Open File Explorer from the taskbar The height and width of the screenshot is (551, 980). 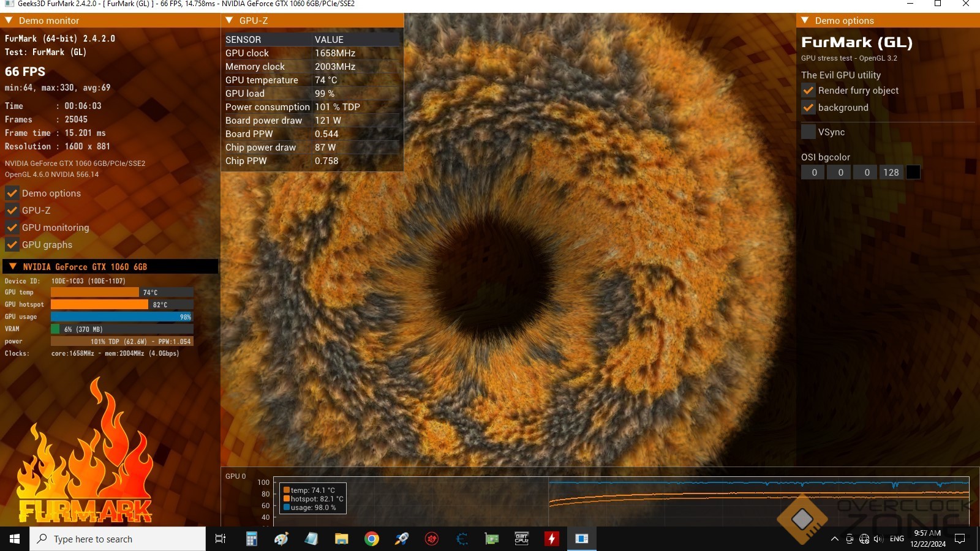coord(341,539)
